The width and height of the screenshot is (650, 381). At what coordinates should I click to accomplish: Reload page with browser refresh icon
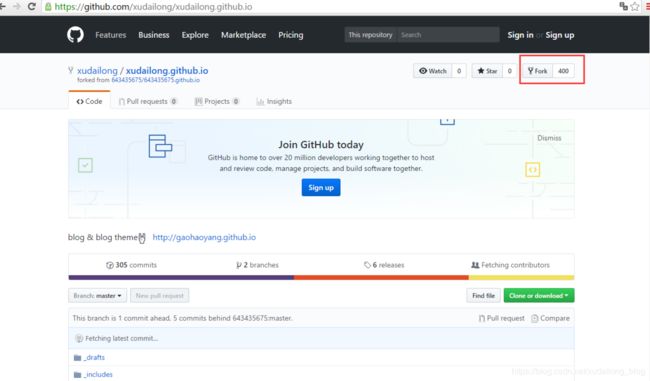click(32, 7)
